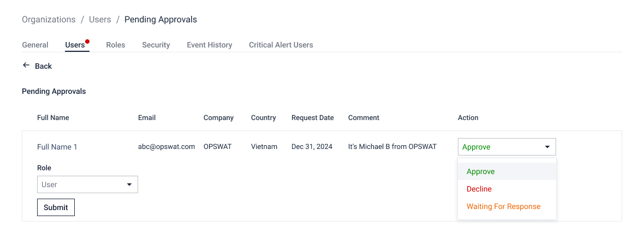
Task: Open the Security tab
Action: (156, 45)
